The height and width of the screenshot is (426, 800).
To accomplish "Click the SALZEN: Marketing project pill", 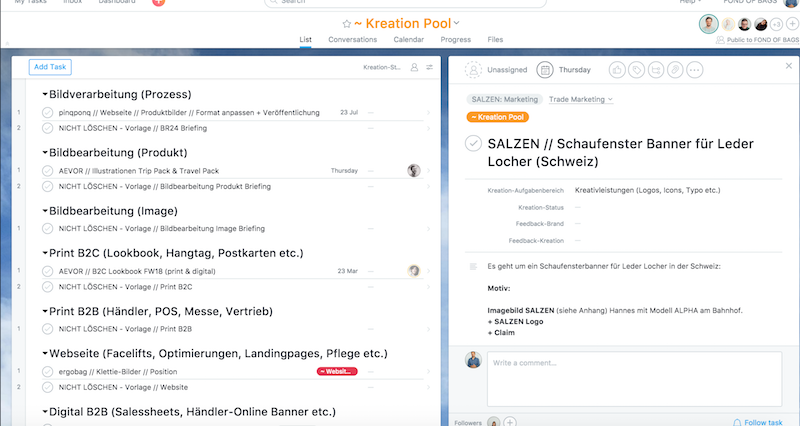I will (x=505, y=99).
